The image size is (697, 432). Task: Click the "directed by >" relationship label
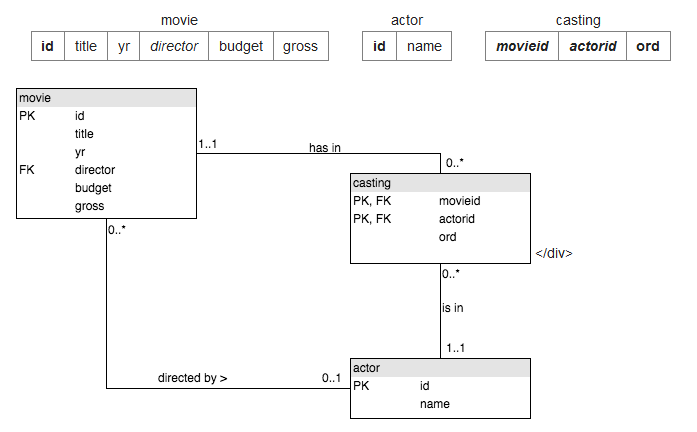click(x=192, y=378)
